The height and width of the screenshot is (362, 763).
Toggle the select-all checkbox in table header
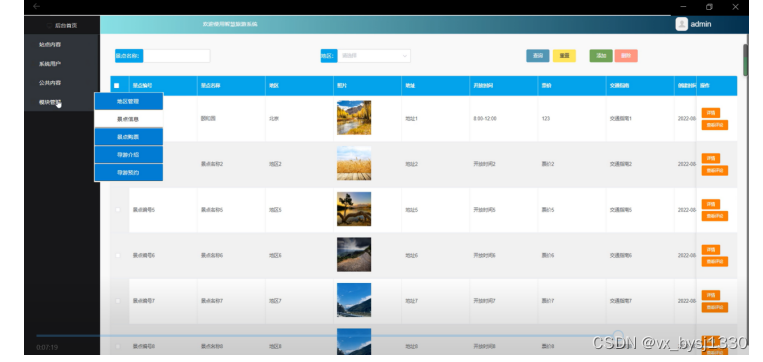coord(116,86)
